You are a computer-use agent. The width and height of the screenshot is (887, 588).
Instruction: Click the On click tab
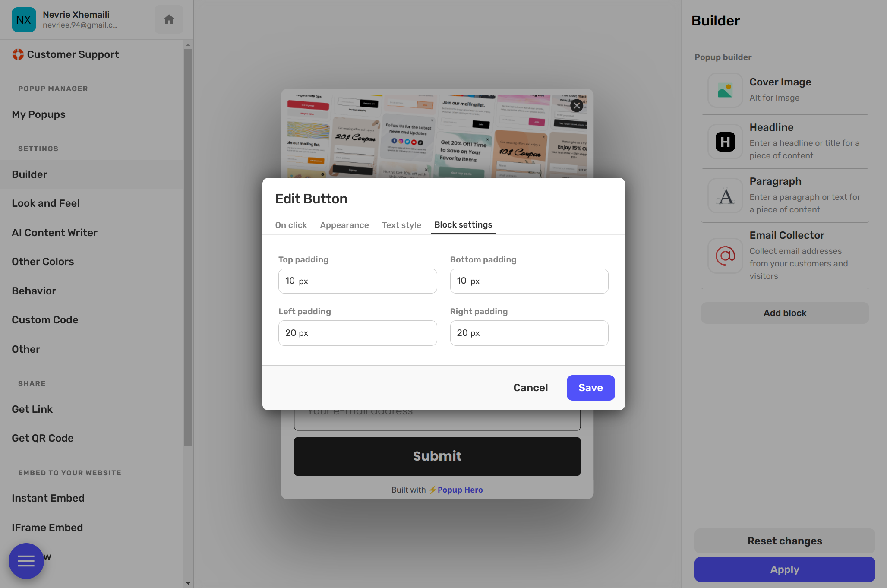click(x=291, y=224)
